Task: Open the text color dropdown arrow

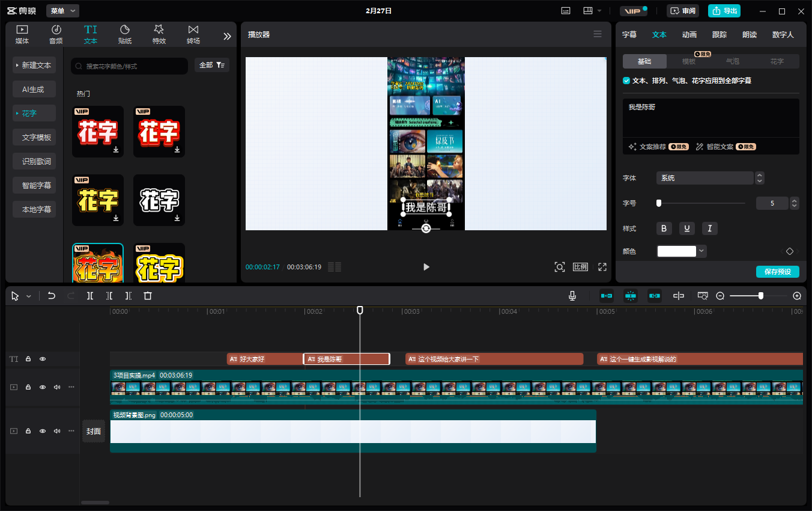Action: point(701,251)
